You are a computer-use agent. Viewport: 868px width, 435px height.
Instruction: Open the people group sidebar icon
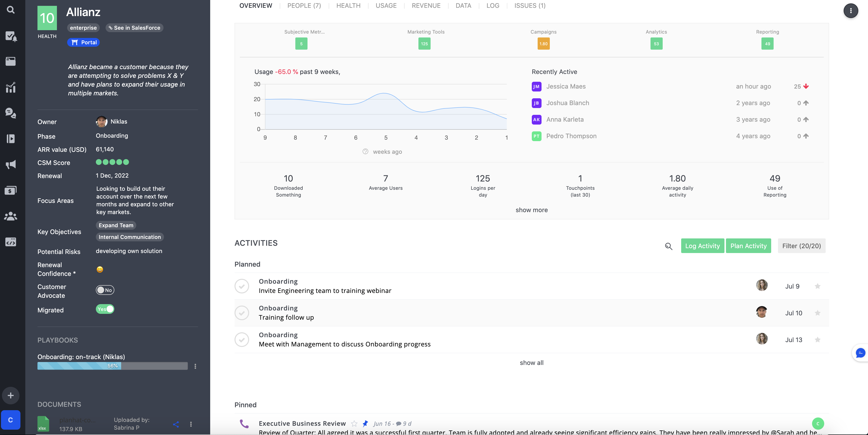(x=11, y=216)
